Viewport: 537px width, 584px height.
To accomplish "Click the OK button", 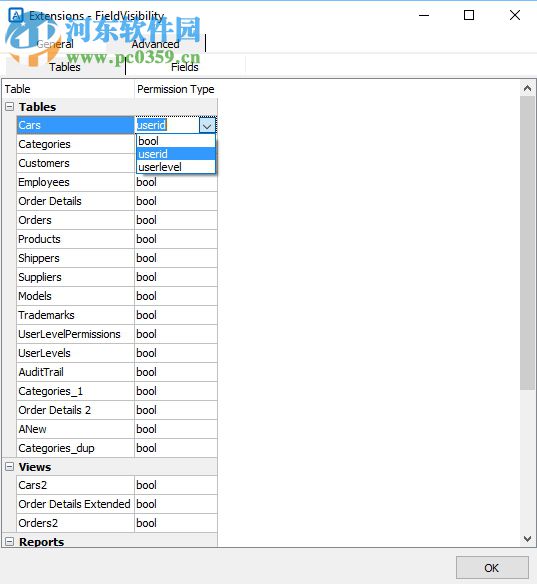I will pos(492,568).
